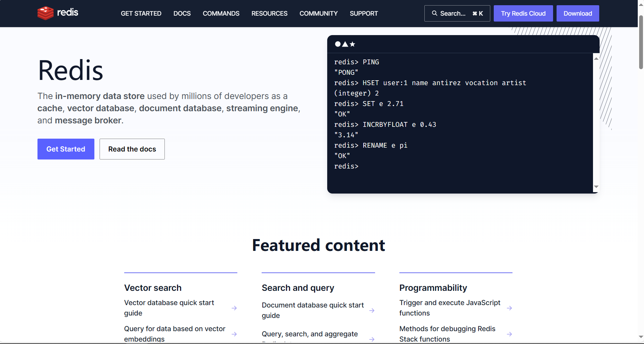This screenshot has height=344, width=644.
Task: Click the '(integer) 2' terminal output
Action: click(356, 93)
